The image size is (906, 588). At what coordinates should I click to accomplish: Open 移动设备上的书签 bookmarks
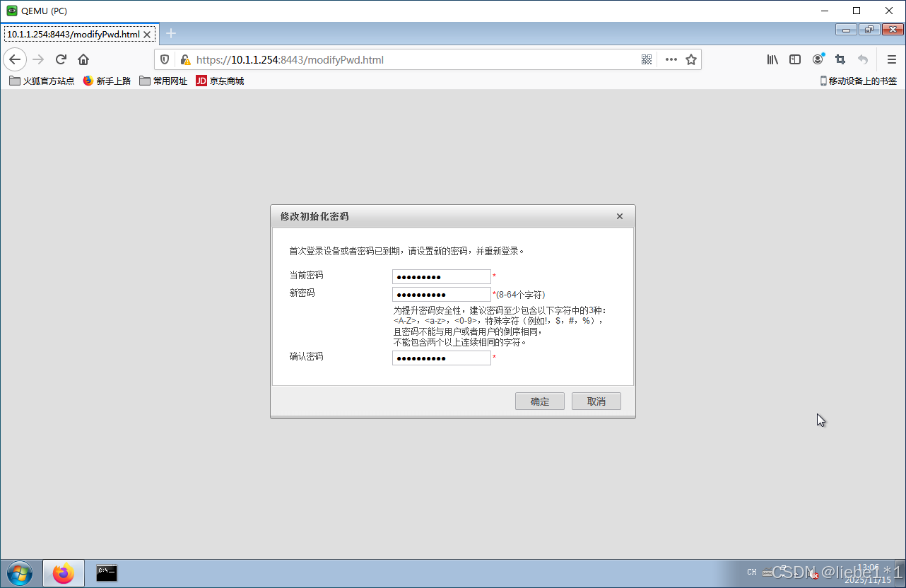point(858,81)
